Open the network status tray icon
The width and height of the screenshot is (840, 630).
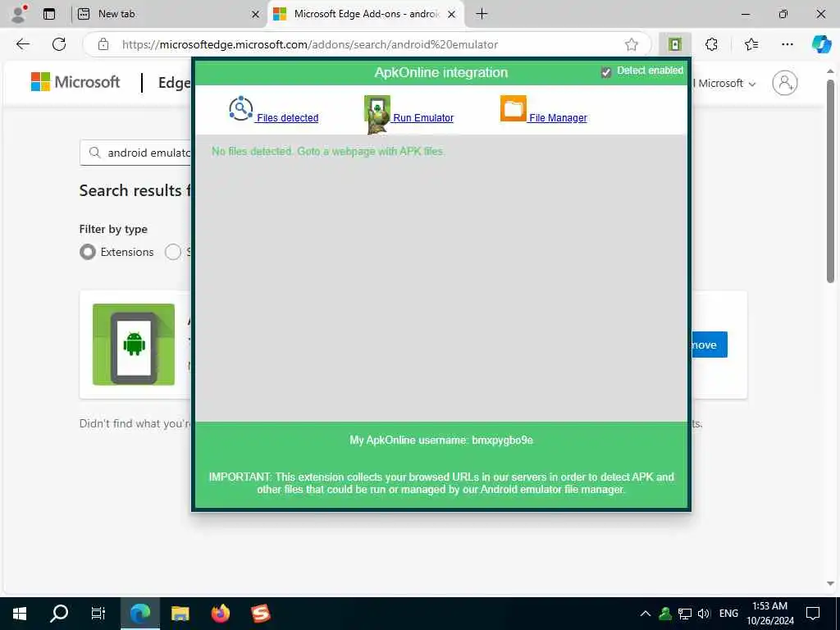point(685,614)
